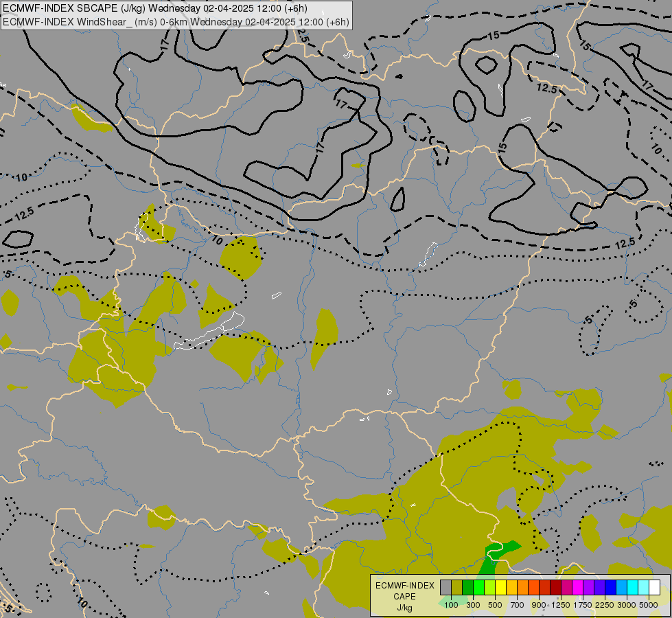Click the 700 value in CAPE legend
Screen dimensions: 672x618
[x=518, y=605]
